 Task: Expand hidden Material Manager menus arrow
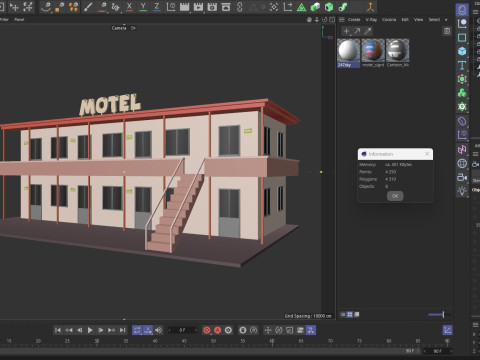(x=446, y=20)
